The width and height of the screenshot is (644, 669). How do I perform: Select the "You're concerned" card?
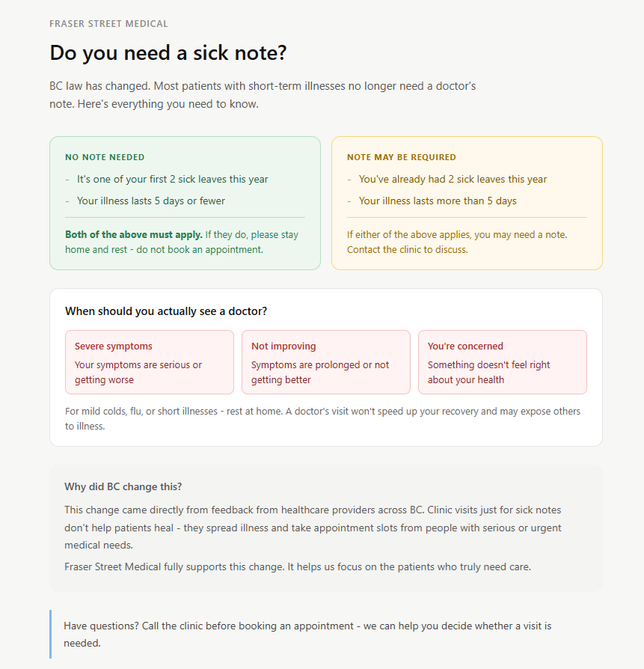coord(502,362)
